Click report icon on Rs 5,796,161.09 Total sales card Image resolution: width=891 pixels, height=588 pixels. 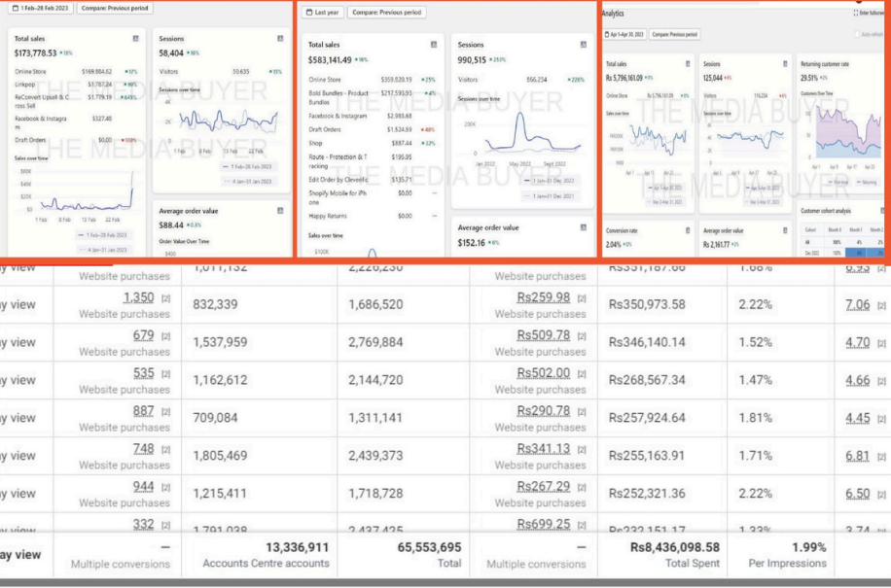689,64
